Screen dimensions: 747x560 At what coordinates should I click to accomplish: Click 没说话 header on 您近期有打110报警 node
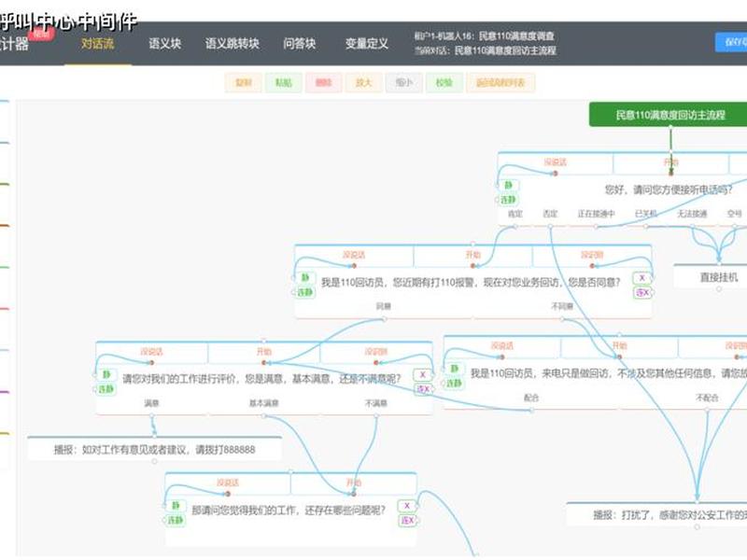point(354,255)
